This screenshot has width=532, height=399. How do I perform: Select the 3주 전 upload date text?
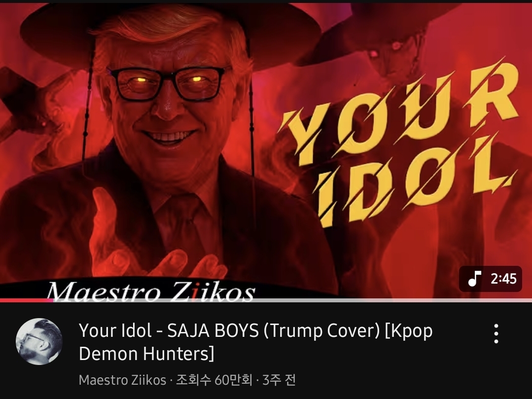click(279, 380)
